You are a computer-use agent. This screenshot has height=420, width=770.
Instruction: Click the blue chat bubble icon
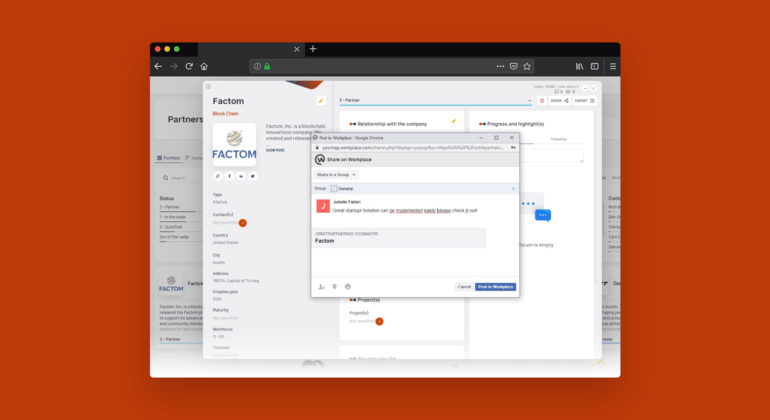pos(543,215)
